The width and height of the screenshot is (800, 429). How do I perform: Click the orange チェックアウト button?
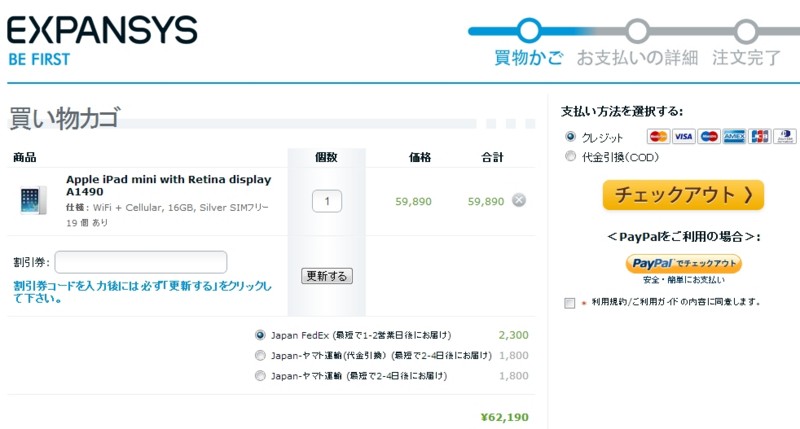click(683, 195)
